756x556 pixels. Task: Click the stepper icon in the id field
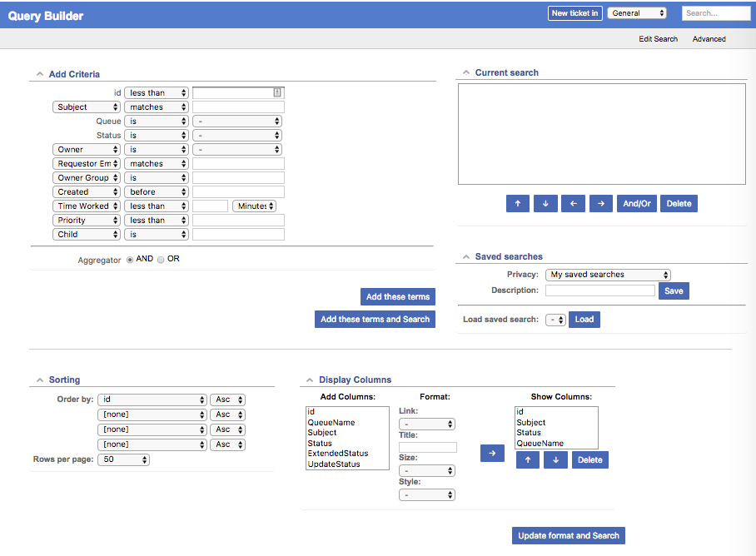279,92
